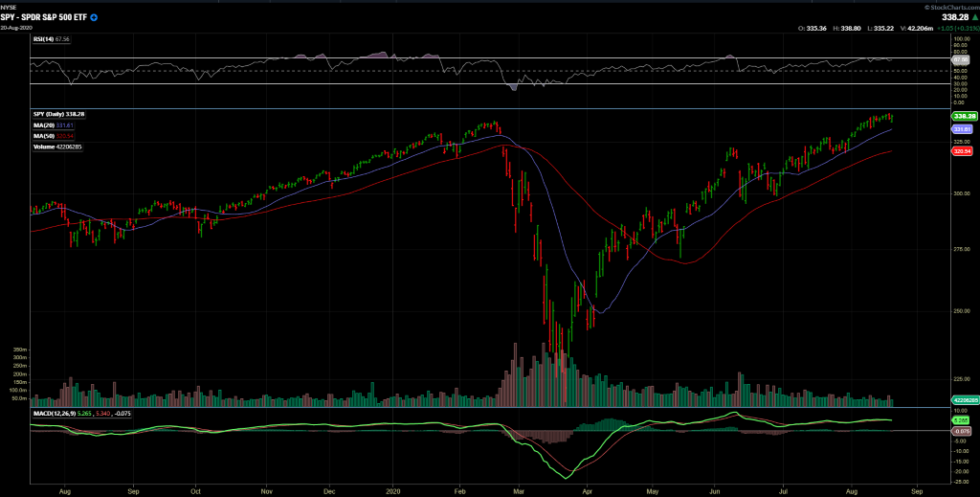Select the RSI(14) 67.56 legend label
The width and height of the screenshot is (980, 497).
tap(51, 38)
